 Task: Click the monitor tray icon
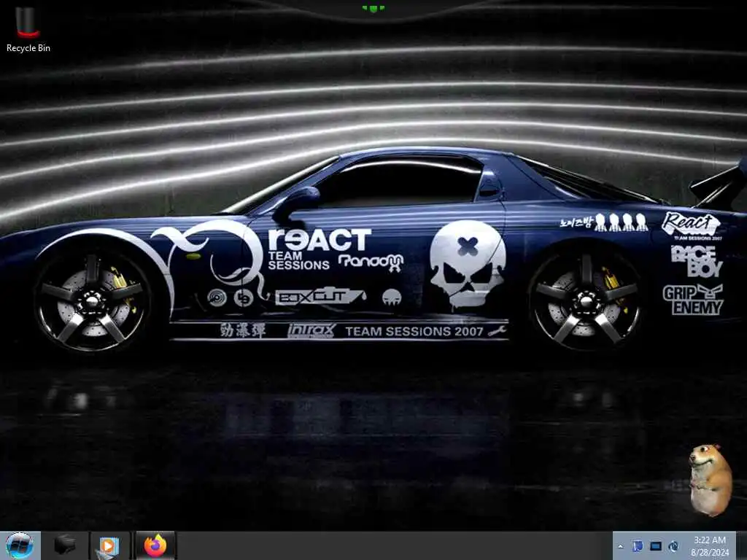tap(656, 546)
